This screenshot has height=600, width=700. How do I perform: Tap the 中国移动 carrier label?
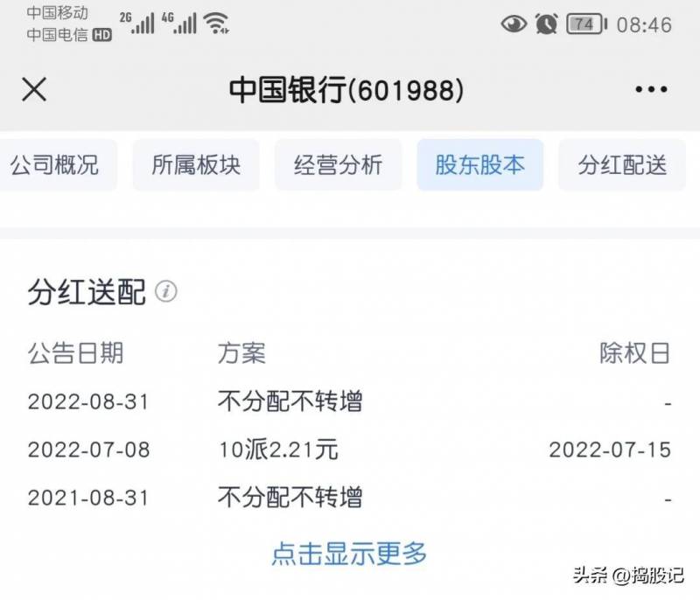[57, 13]
